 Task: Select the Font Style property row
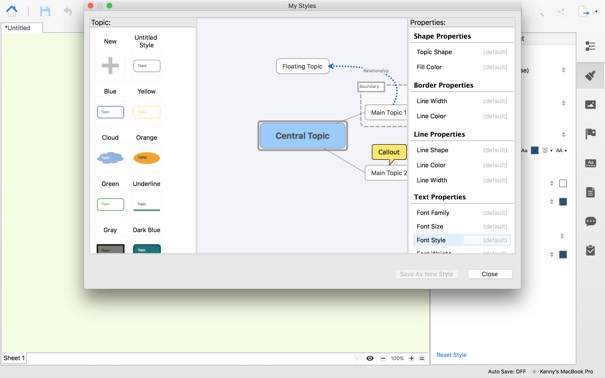[x=462, y=240]
